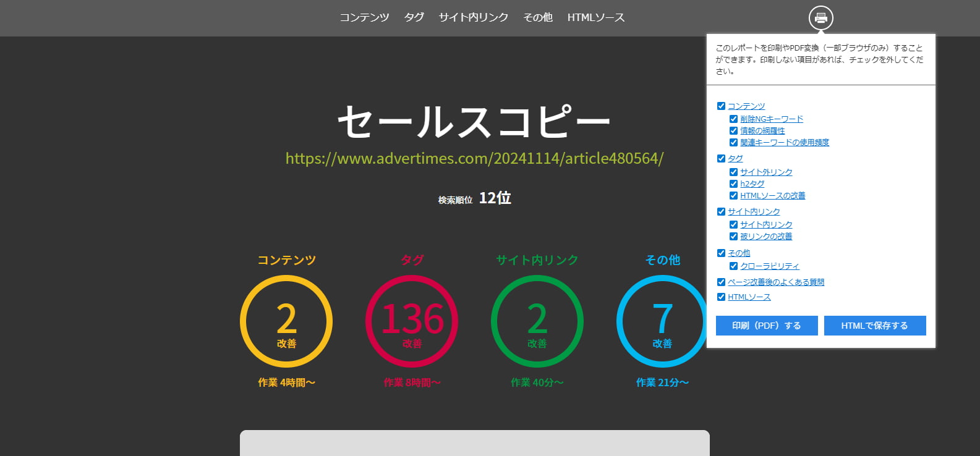Follow the 関連キーワードの使用頻度 link
The height and width of the screenshot is (456, 980).
pyautogui.click(x=784, y=143)
